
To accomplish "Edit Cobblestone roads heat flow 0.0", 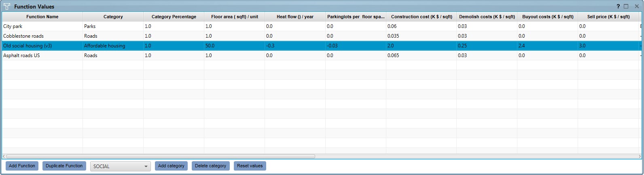I will coord(295,36).
